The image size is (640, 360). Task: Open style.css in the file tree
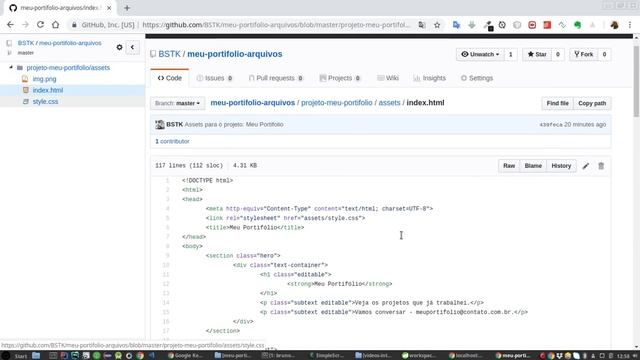[x=45, y=102]
